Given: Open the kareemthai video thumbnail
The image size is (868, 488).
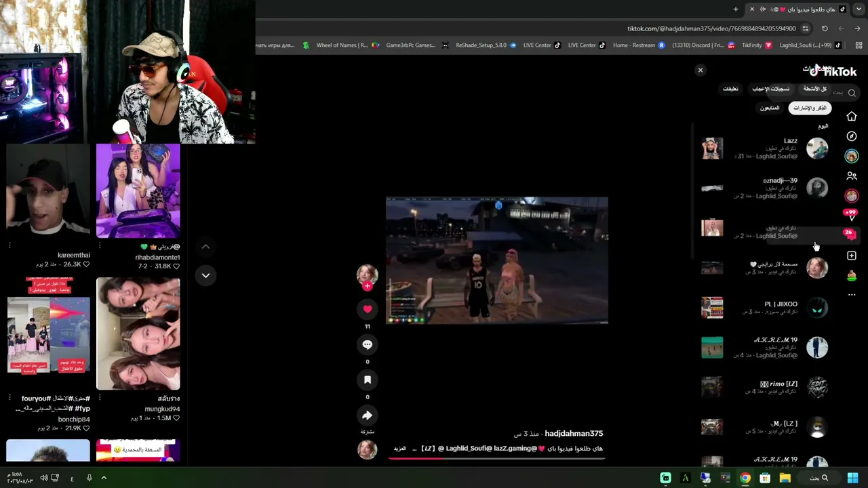Looking at the screenshot, I should point(48,190).
